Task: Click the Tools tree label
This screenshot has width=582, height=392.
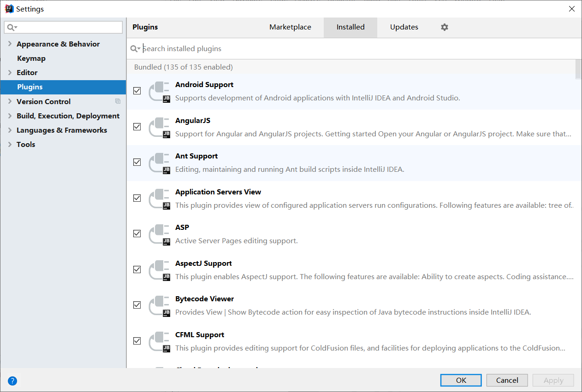Action: pyautogui.click(x=26, y=144)
